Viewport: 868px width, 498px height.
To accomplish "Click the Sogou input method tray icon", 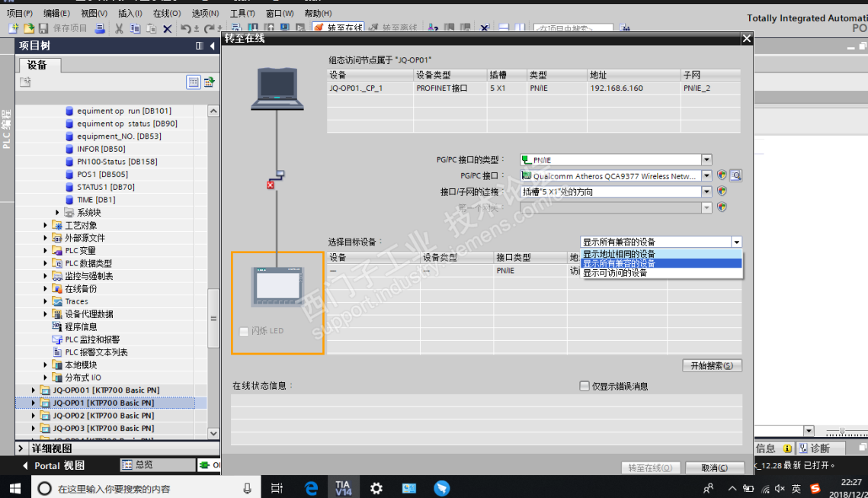I will point(815,488).
